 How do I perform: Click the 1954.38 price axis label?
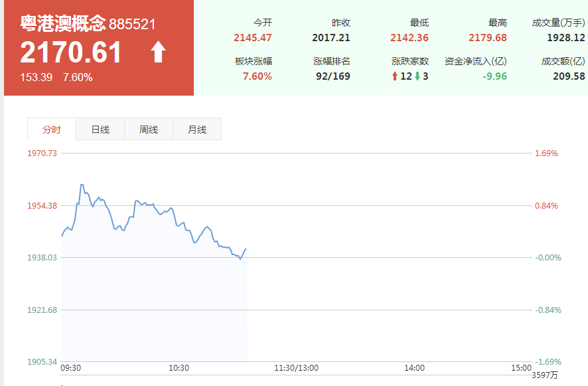click(42, 206)
